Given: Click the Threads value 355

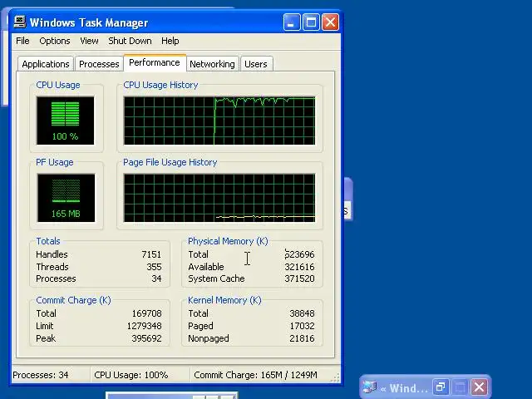Looking at the screenshot, I should pyautogui.click(x=154, y=267).
